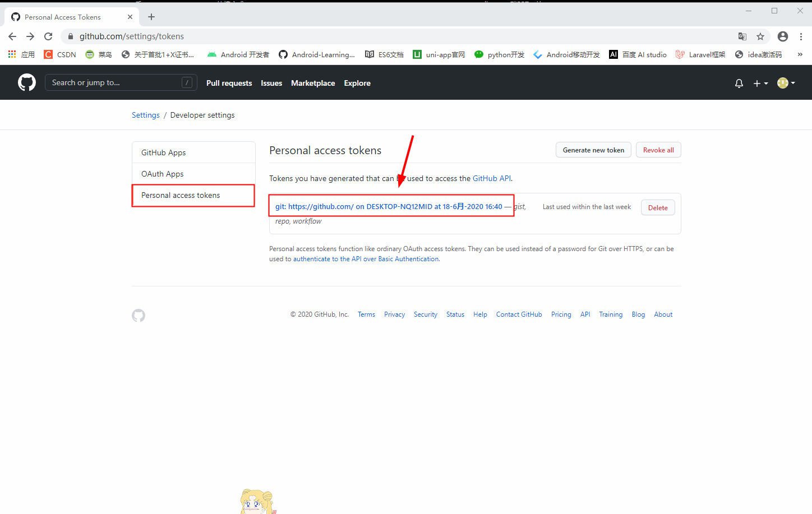Open the Android 开发者 bookmark
Screen dimensions: 812x514
coord(238,54)
